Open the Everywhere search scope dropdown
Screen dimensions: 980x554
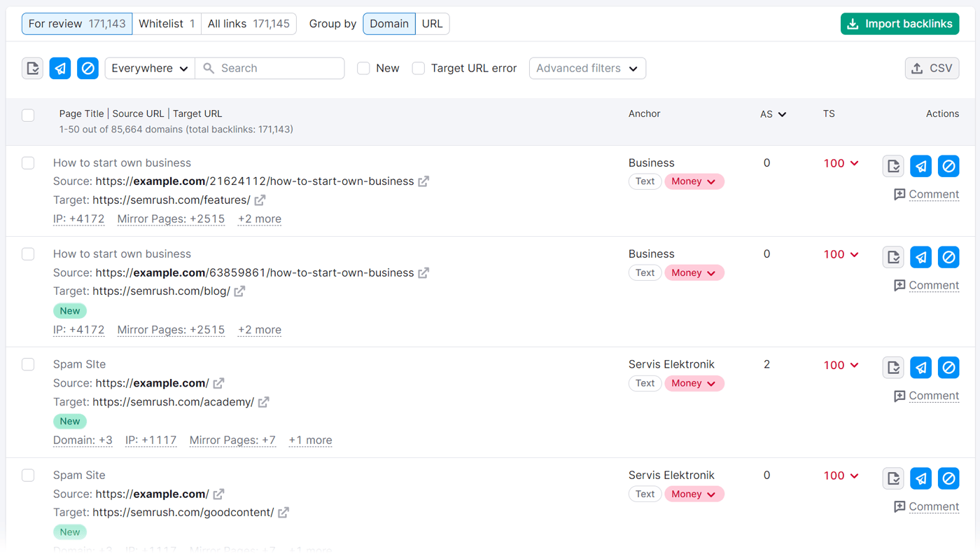149,68
